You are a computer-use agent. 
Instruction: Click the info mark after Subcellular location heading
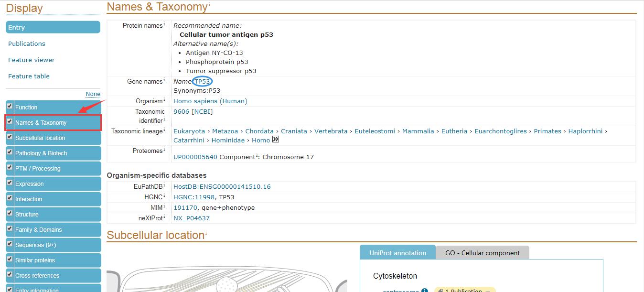pos(206,233)
